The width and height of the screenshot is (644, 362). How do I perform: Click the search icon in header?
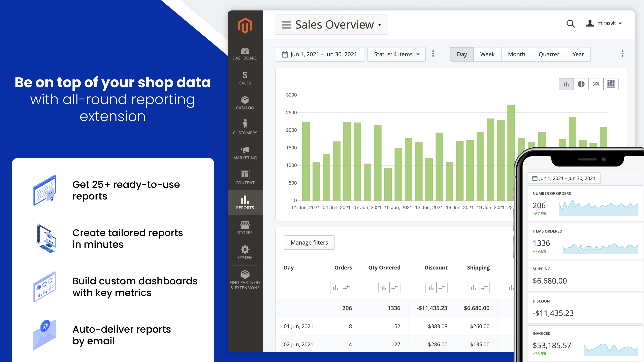(571, 24)
